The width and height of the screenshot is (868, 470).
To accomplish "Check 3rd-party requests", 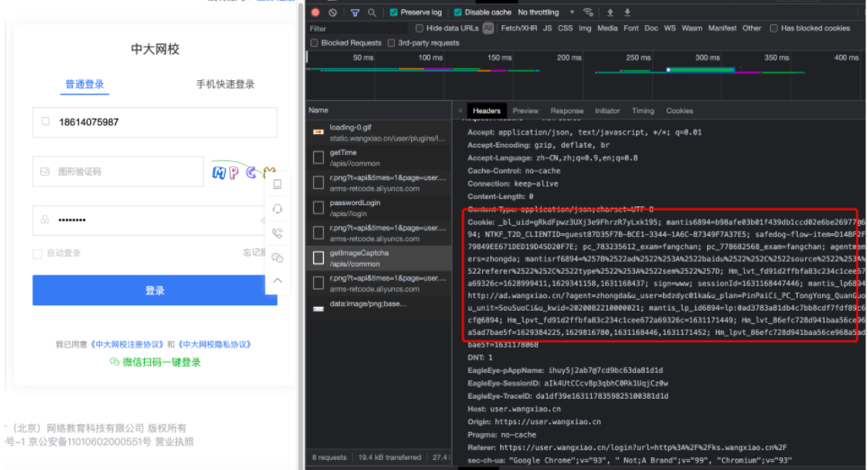I will 390,42.
